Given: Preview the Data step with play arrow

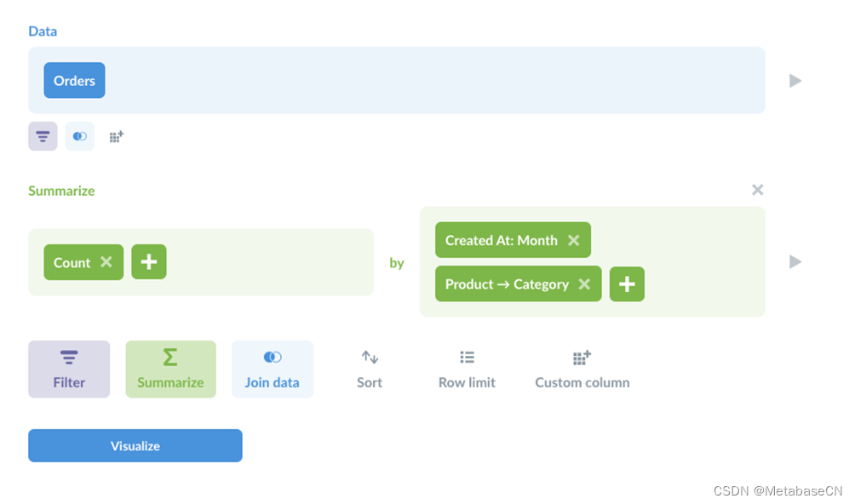Looking at the screenshot, I should [x=795, y=81].
